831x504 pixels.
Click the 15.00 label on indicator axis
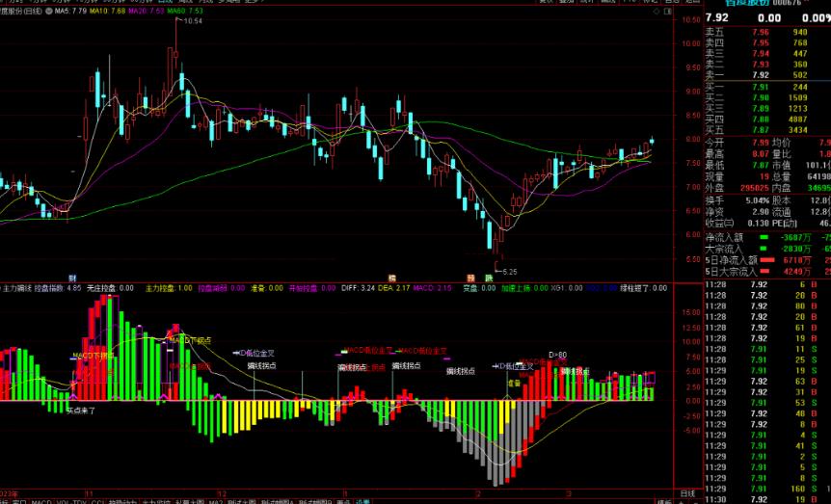(691, 312)
